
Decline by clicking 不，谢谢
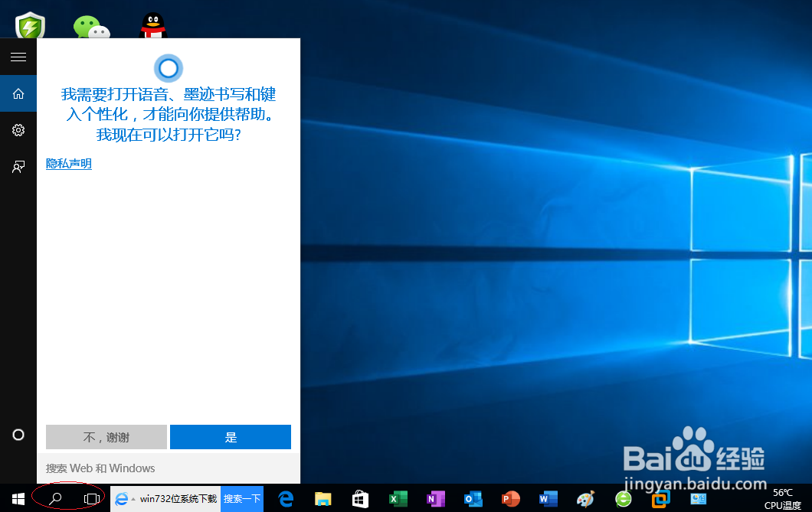106,437
